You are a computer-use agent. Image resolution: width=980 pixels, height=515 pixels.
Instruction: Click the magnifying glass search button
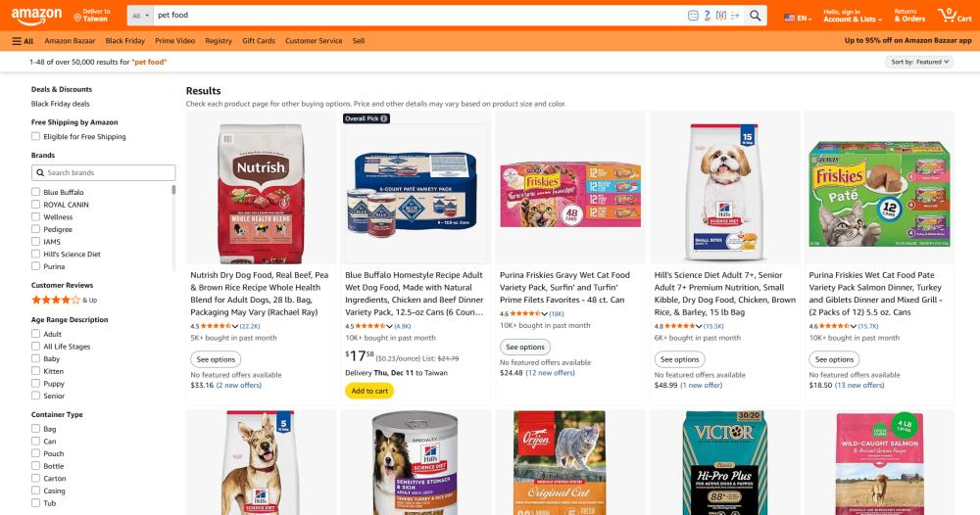755,16
